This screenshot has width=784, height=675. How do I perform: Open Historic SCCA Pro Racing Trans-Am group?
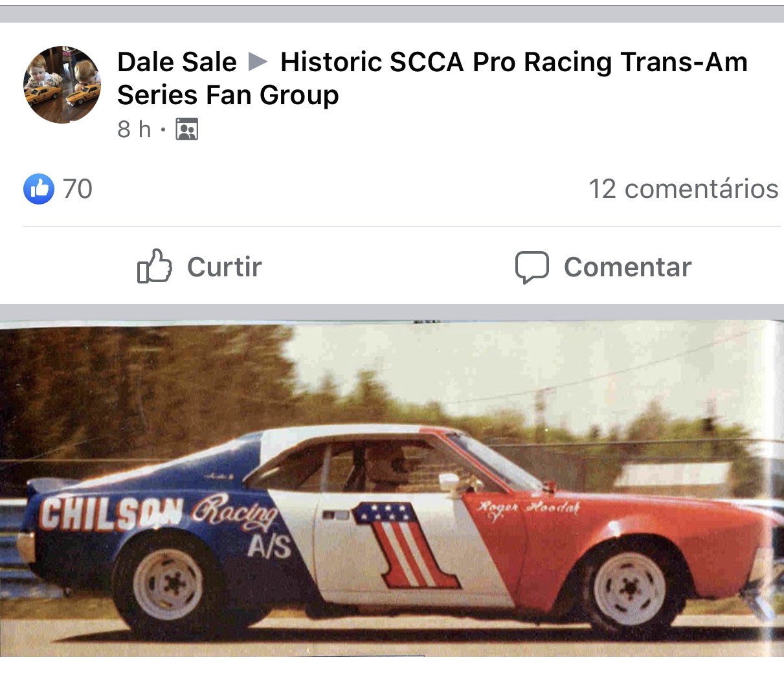coord(432,78)
